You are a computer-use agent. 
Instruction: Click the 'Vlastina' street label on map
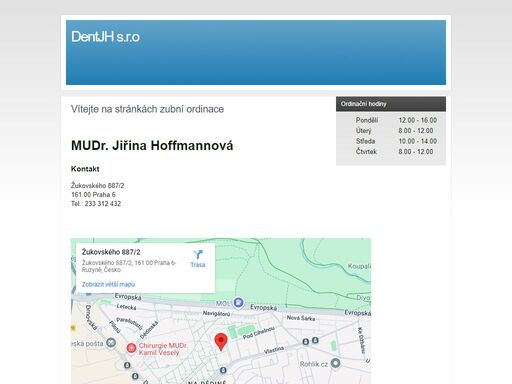[274, 350]
